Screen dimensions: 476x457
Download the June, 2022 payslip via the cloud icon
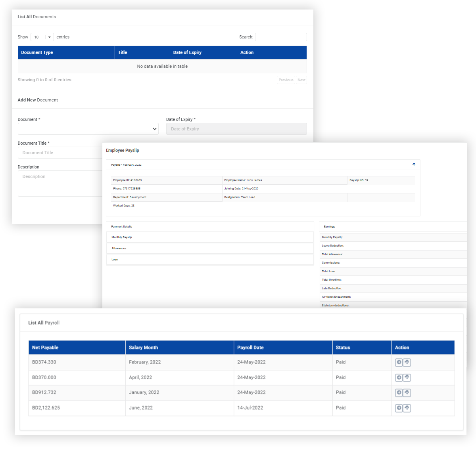pyautogui.click(x=407, y=408)
